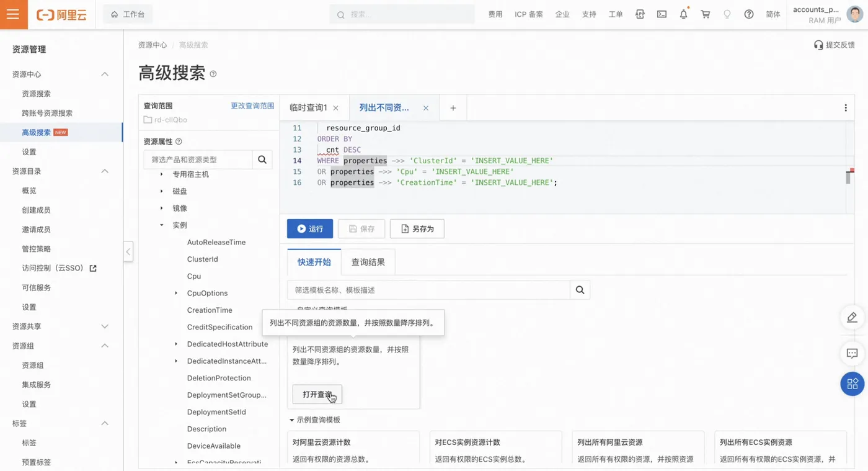Add a new query tab

pos(453,108)
